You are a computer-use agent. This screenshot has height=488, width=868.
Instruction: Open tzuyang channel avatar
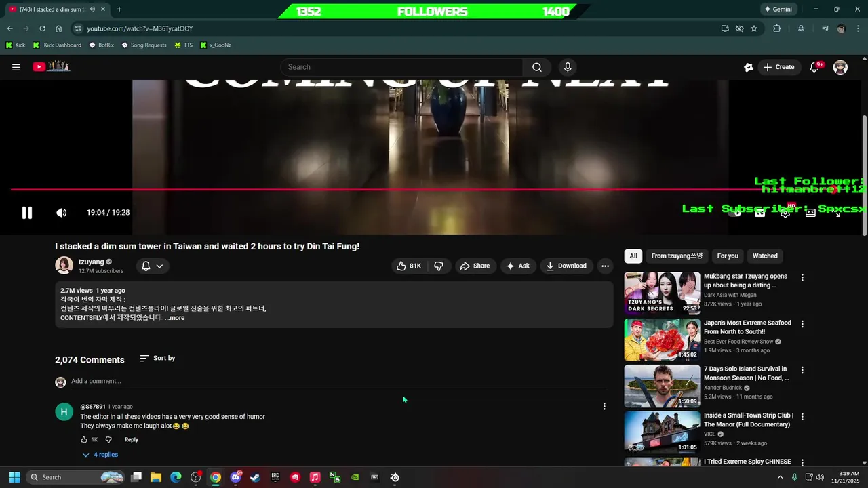(x=64, y=266)
